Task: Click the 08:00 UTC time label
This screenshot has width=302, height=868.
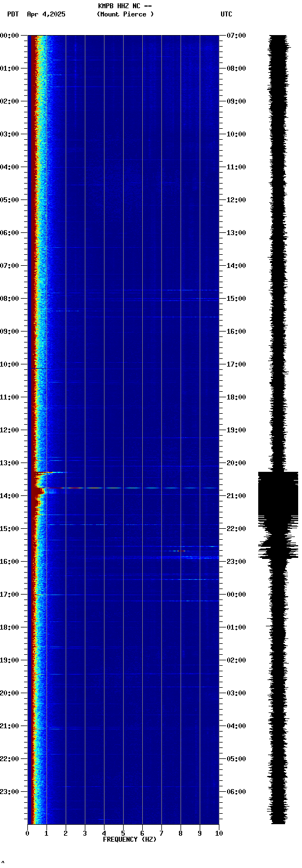Action: pos(236,68)
